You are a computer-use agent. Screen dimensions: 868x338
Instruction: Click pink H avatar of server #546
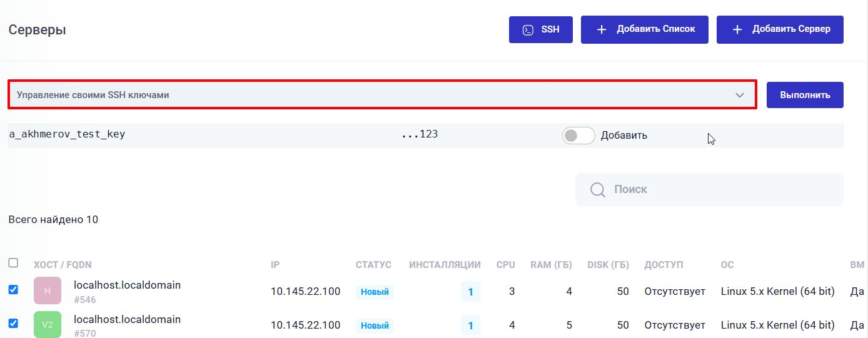coord(48,291)
